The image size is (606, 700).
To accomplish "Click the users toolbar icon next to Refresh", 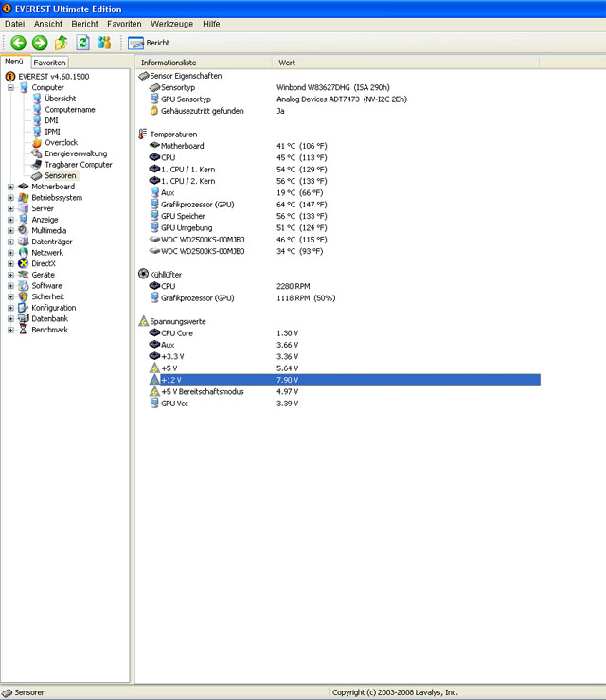I will point(104,43).
